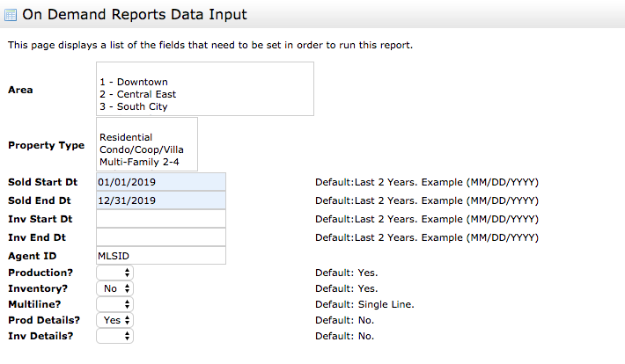This screenshot has width=625, height=364.
Task: Open the Prod Details? dropdown set to Yes
Action: [x=114, y=320]
